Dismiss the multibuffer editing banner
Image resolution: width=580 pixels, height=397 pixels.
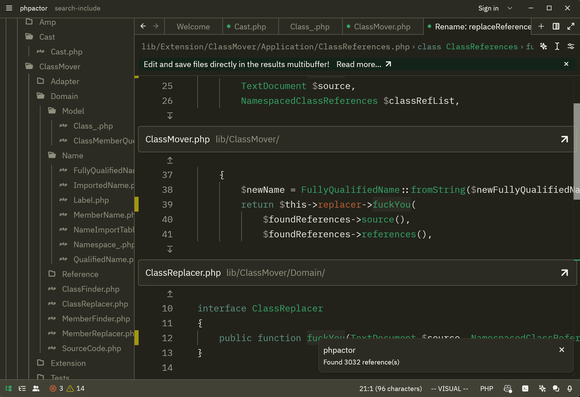tap(566, 64)
